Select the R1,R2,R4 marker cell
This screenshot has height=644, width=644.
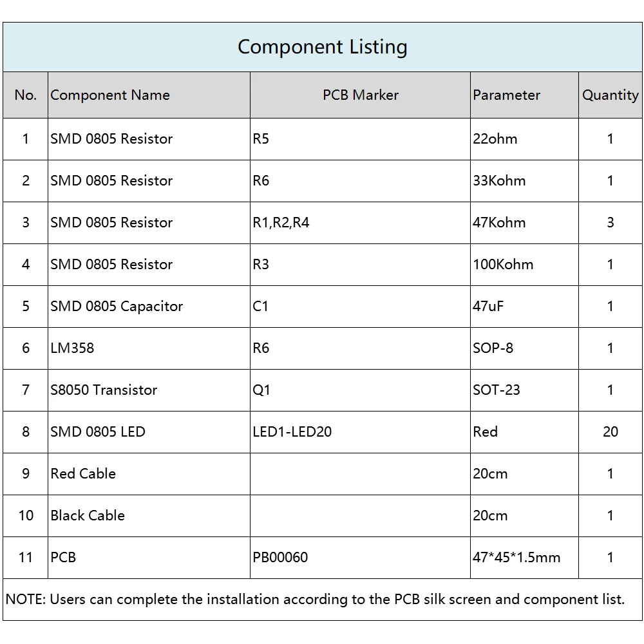pos(281,223)
